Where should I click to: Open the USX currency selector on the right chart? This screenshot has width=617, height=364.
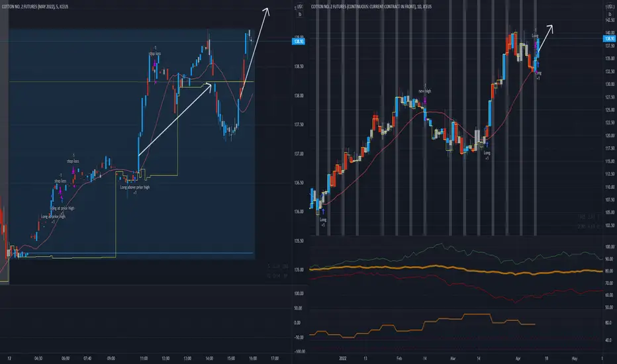point(610,7)
